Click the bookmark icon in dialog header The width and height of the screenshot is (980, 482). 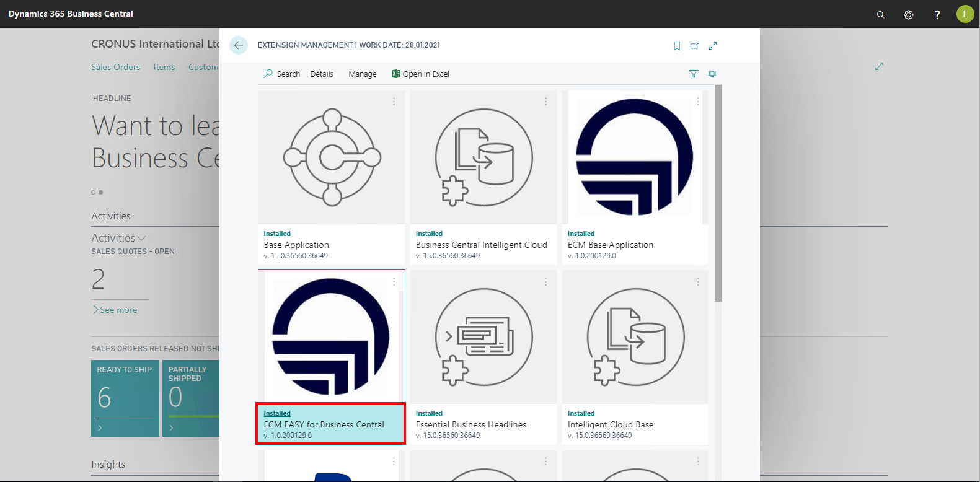click(677, 46)
